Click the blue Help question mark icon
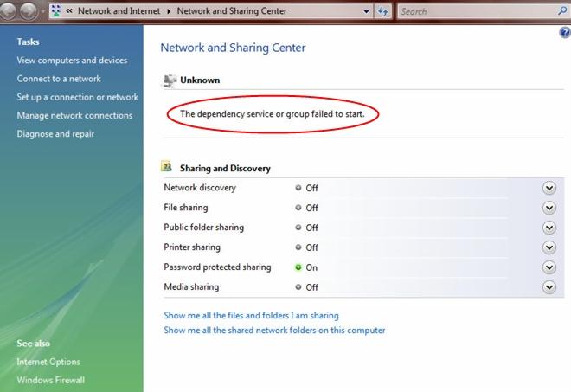This screenshot has height=392, width=571. coord(565,32)
